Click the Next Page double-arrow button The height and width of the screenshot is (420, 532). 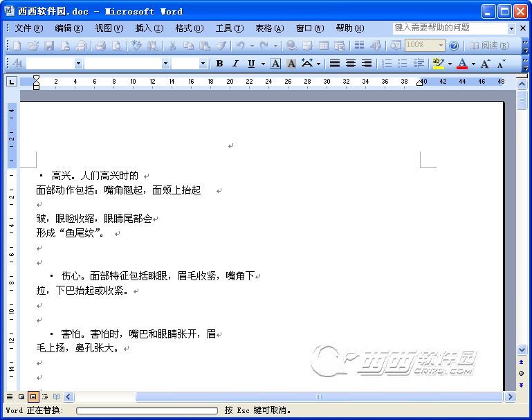click(521, 385)
